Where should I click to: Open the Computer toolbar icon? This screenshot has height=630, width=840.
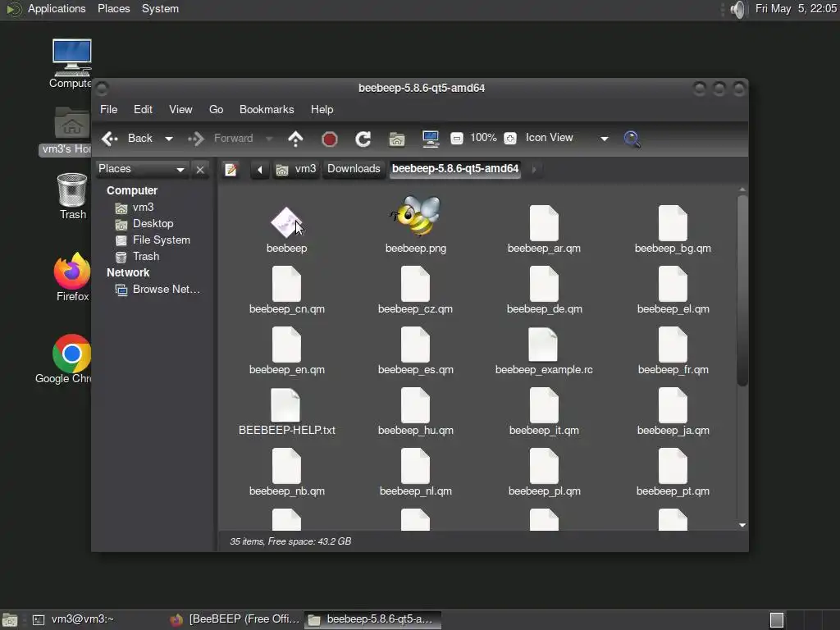pos(430,139)
